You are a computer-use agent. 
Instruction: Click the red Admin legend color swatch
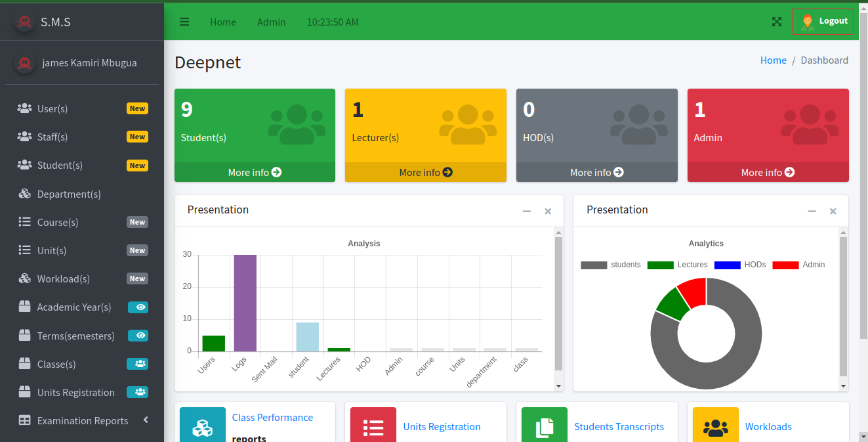785,265
